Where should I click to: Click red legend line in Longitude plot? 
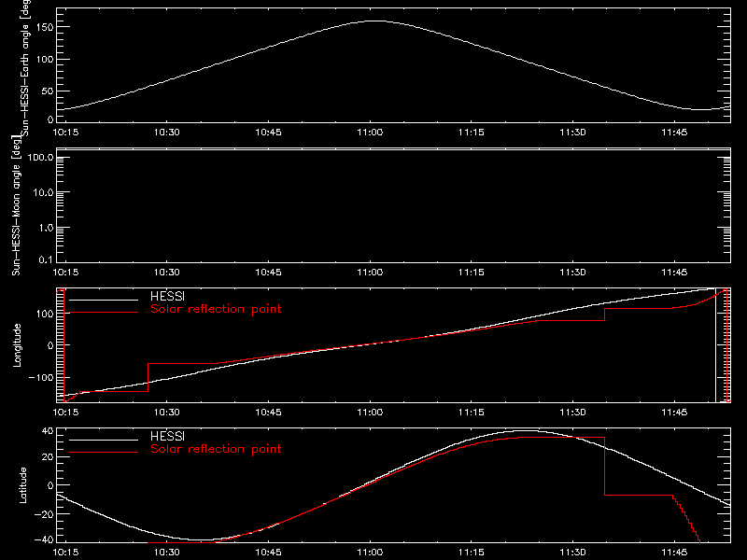click(x=104, y=313)
